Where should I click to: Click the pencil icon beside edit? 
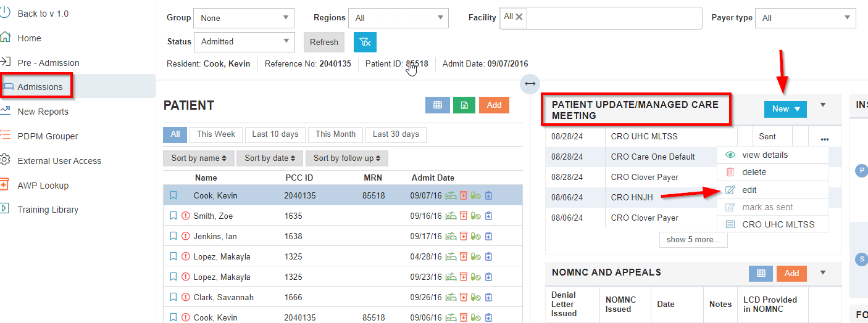point(730,190)
